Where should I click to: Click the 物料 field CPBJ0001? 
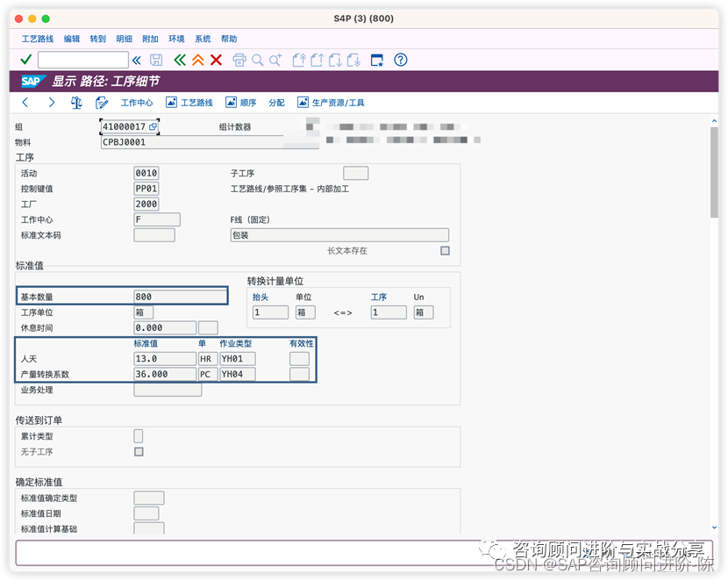click(210, 142)
